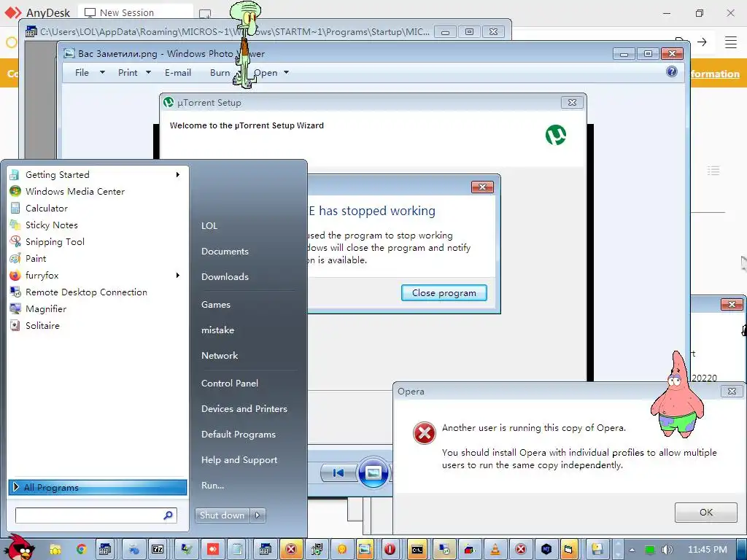Expand the Getting Started submenu arrow
747x560 pixels.
178,175
